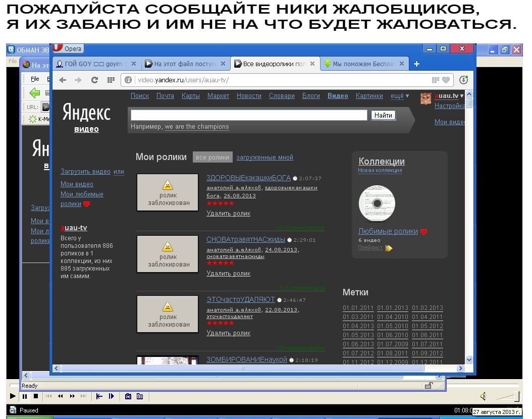The width and height of the screenshot is (532, 419).
Task: Click blocked thumbnail of СНОВАтравятНАСжиды
Action: coord(168,254)
